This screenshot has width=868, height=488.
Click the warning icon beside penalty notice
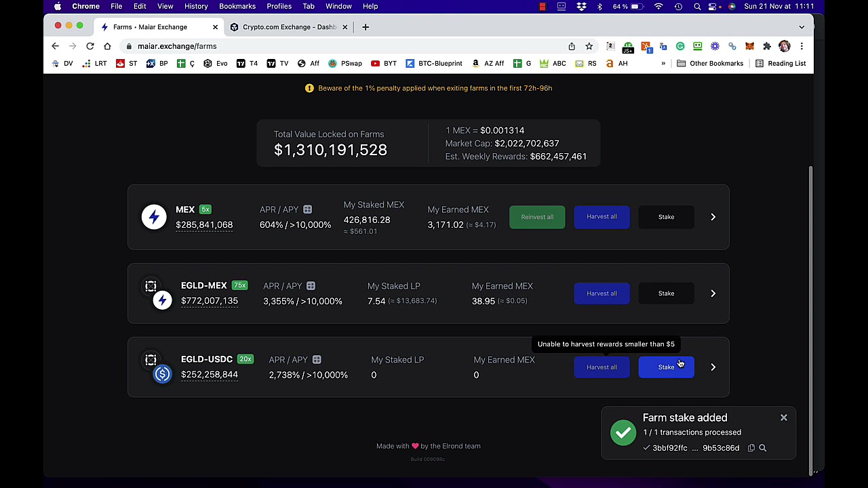click(309, 88)
